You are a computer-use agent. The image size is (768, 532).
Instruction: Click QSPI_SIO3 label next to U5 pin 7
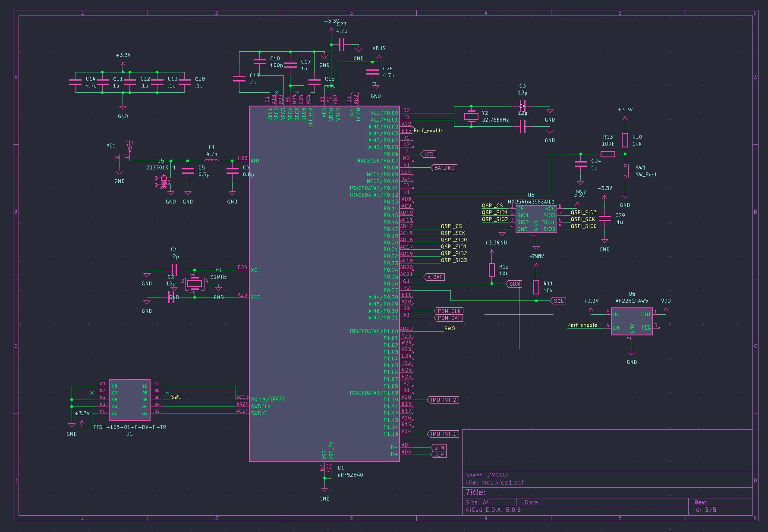[584, 212]
